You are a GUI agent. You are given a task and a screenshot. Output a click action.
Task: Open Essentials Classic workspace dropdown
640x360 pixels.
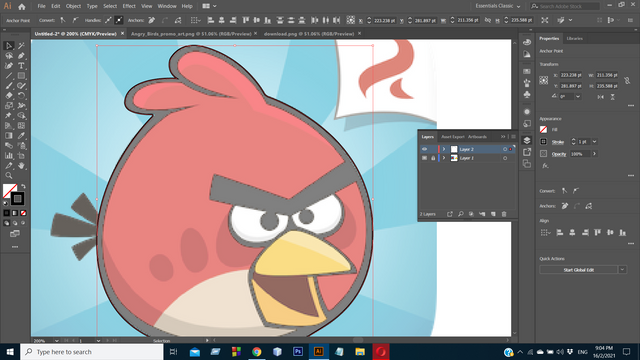click(498, 6)
